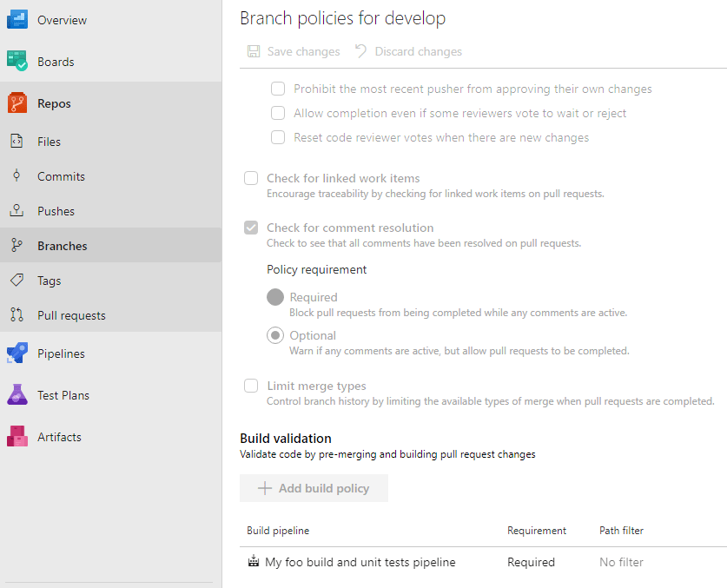Switch to the Tags section
The width and height of the screenshot is (727, 588).
[47, 280]
